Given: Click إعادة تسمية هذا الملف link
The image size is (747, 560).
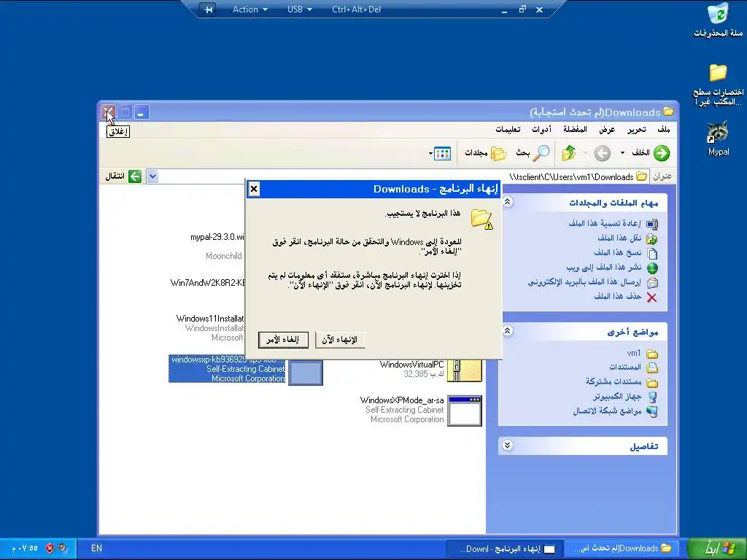Looking at the screenshot, I should coord(605,223).
